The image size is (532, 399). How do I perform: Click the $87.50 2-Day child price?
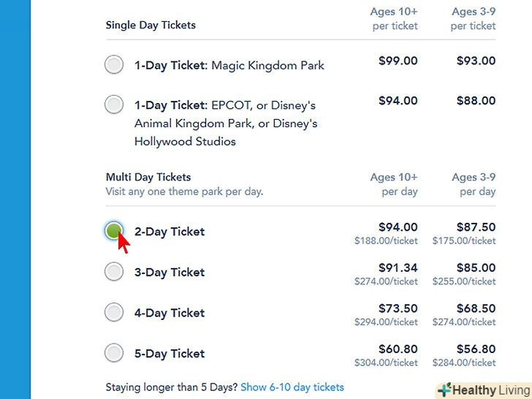(476, 227)
